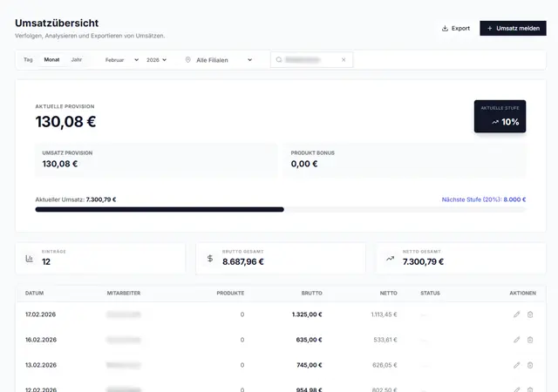Image resolution: width=558 pixels, height=392 pixels.
Task: Switch to the Jahr view
Action: click(x=77, y=60)
